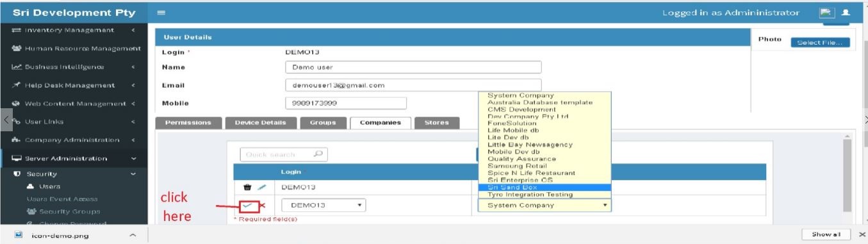Click into the Name field
The width and height of the screenshot is (868, 244).
[413, 67]
